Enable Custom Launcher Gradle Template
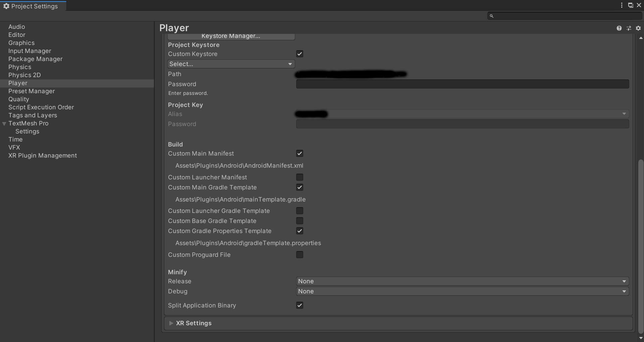Image resolution: width=644 pixels, height=342 pixels. tap(300, 211)
